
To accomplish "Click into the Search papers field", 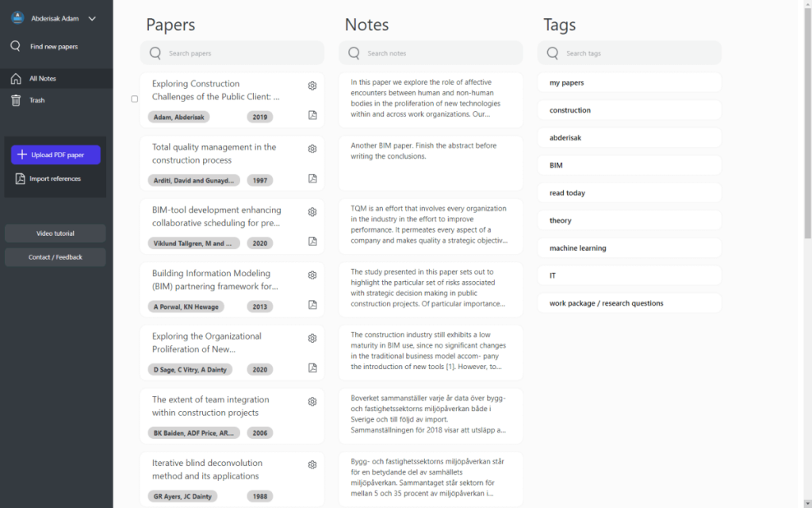I will click(x=232, y=53).
